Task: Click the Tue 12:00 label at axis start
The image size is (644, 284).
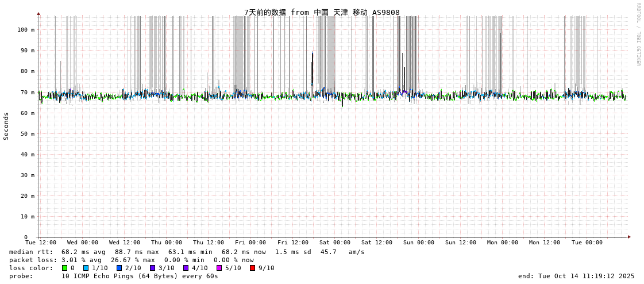Action: (x=41, y=243)
